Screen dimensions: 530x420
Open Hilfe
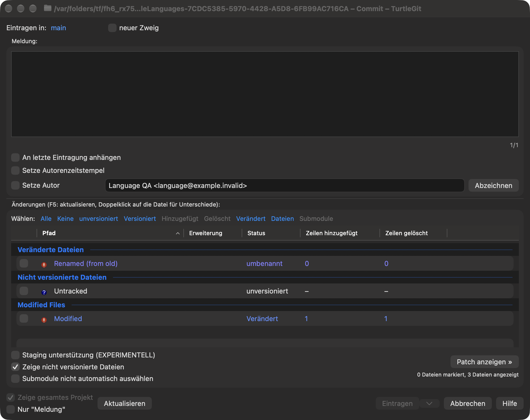(x=510, y=403)
